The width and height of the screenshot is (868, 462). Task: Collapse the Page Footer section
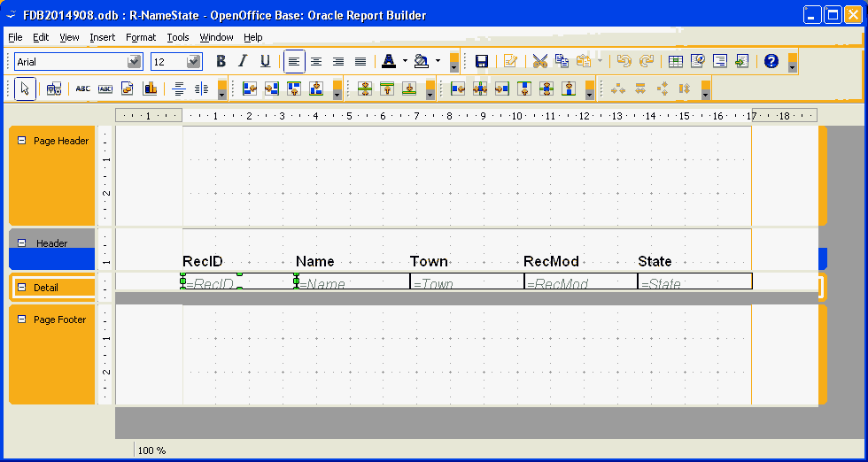[22, 320]
